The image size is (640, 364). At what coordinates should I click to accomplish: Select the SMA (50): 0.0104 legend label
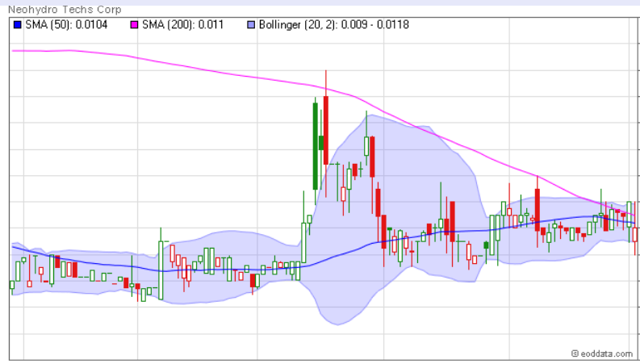61,25
